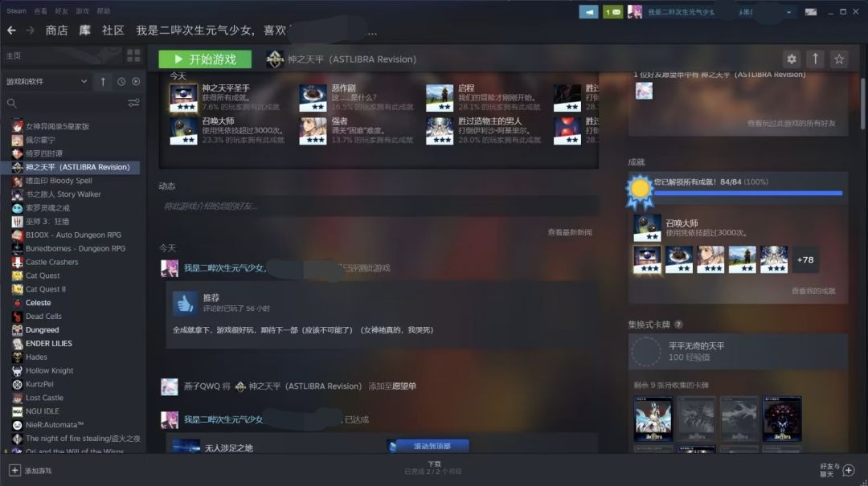Go back with the left arrow button

11,31
